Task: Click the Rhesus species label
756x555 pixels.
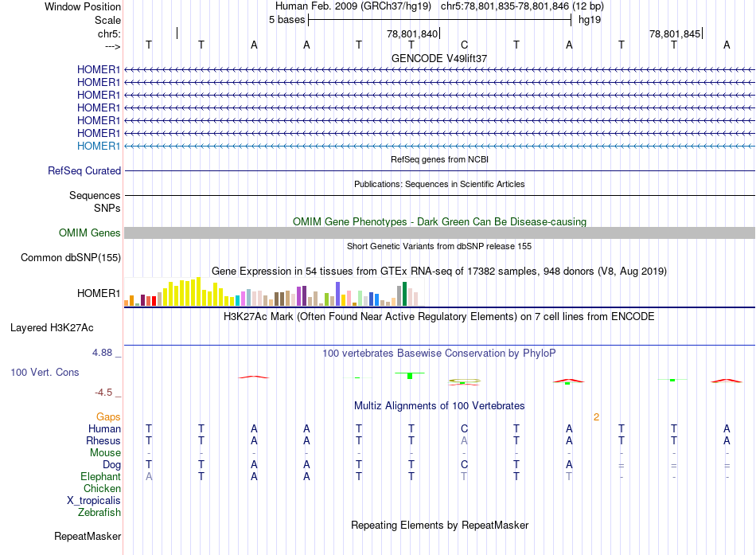Action: coord(103,440)
